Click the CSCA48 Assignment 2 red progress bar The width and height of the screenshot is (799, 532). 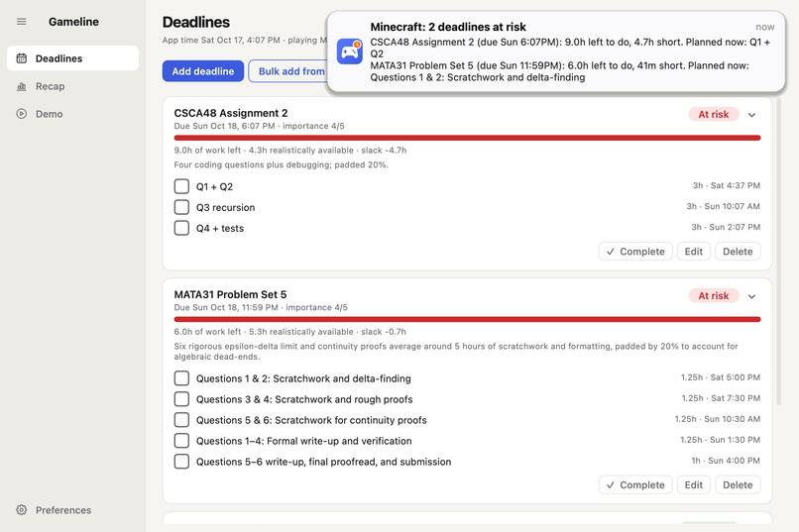point(467,138)
